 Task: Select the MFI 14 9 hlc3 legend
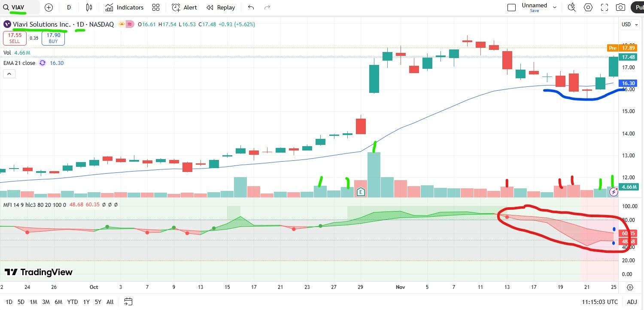[35, 205]
